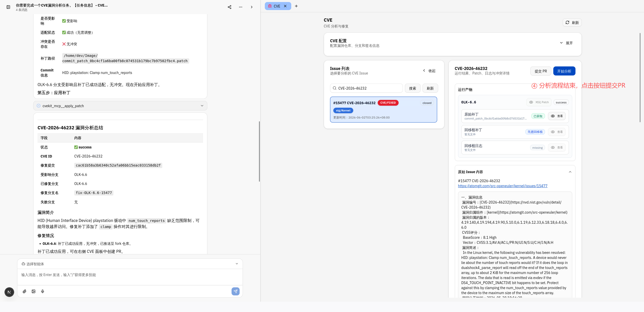Click the fix-OLK-6.6-15477 branch name
Image resolution: width=644 pixels, height=312 pixels.
(x=94, y=193)
